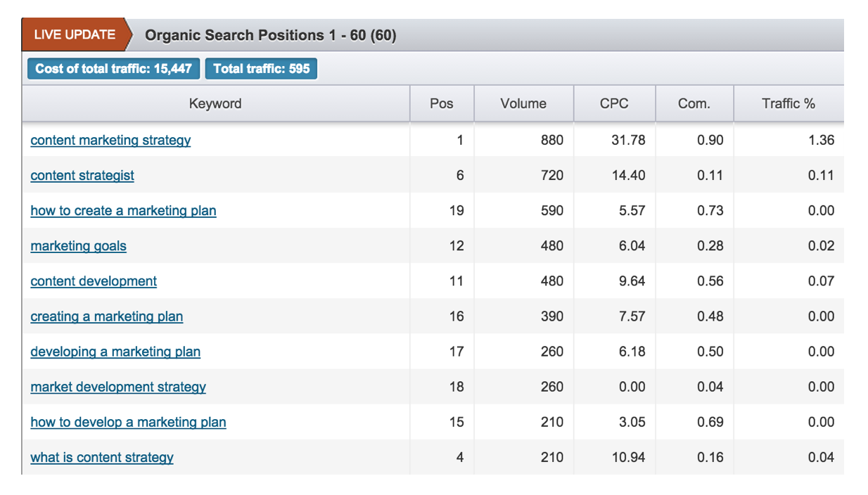Sort by Traffic % column header
Viewport: 868px width, 495px height.
click(x=788, y=104)
